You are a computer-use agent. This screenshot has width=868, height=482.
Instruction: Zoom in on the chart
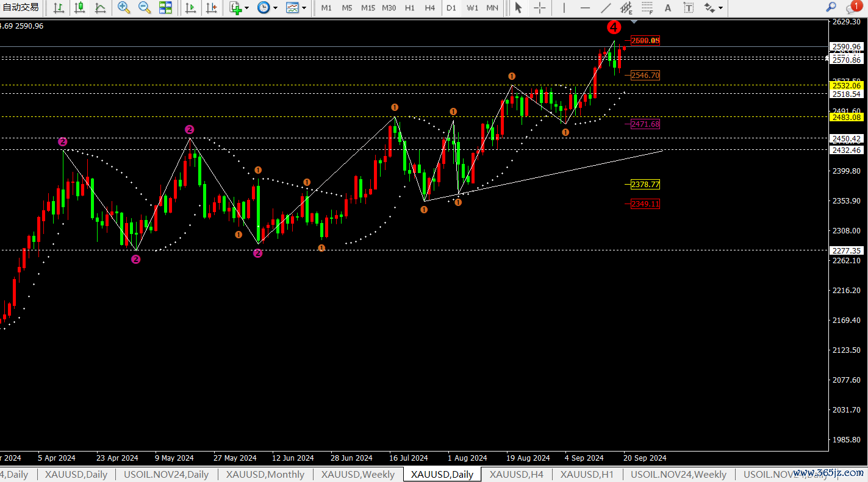tap(124, 8)
